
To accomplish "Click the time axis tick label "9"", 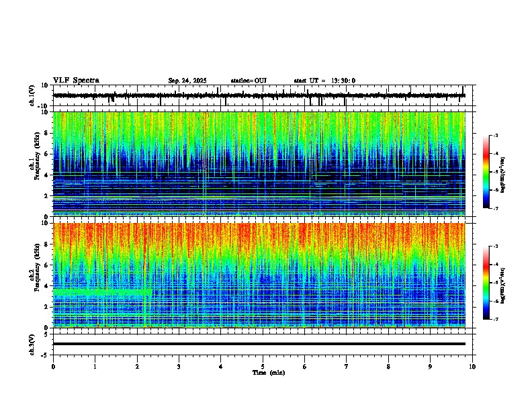I will [430, 367].
